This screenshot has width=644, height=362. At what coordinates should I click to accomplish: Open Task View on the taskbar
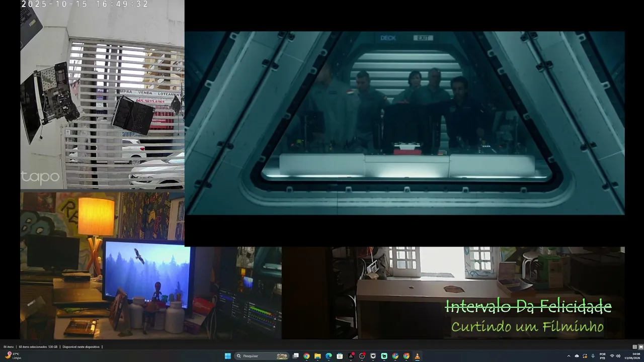tap(296, 356)
